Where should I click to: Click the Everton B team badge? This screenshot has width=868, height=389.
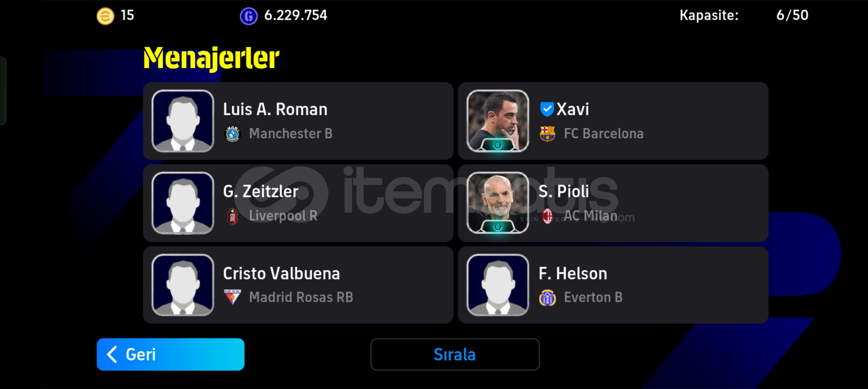[x=547, y=298]
